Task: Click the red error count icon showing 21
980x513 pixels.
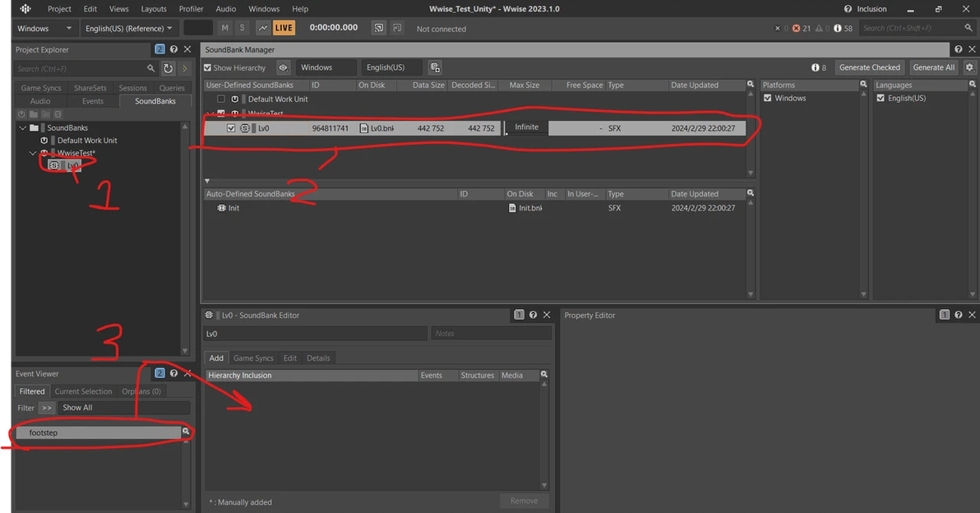Action: click(x=796, y=28)
